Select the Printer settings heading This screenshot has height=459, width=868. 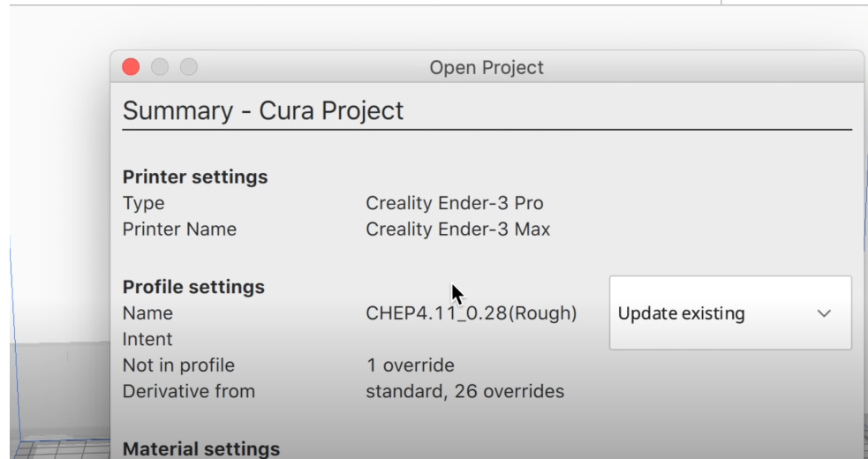pyautogui.click(x=194, y=177)
